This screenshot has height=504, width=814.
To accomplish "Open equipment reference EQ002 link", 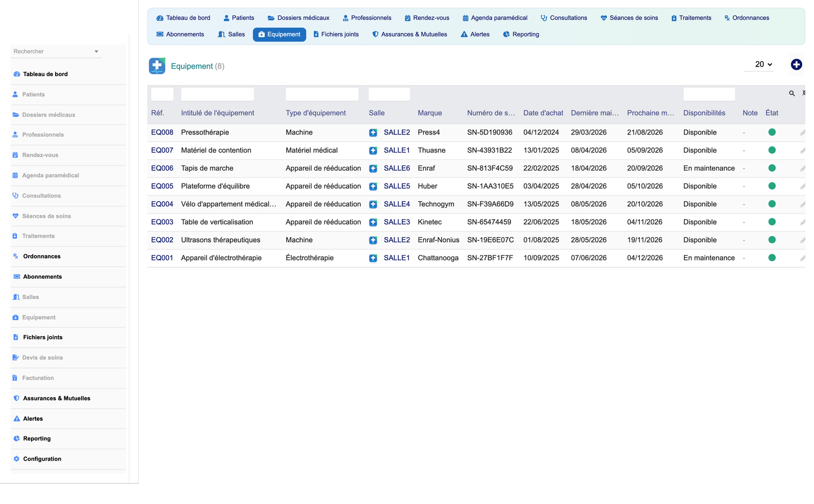I will point(162,240).
